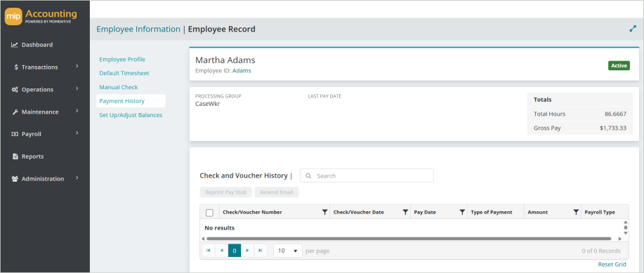Expand the Transactions sidebar menu
Screen dimensions: 644x273
(77, 67)
